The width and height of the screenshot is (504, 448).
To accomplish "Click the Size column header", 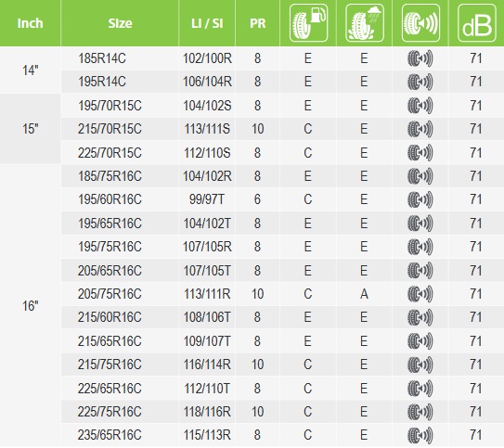I will tap(120, 23).
